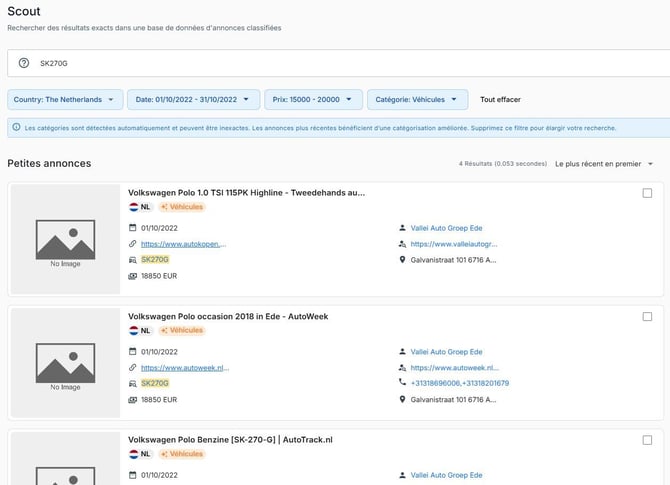Image resolution: width=670 pixels, height=485 pixels.
Task: Click the Netherlands flag icon in AutoWeek listing
Action: 134,330
